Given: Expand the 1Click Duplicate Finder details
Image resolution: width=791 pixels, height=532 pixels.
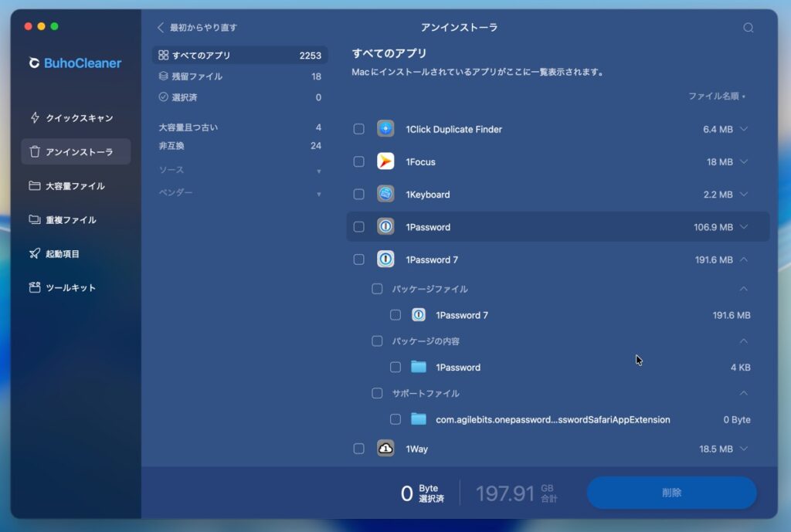Looking at the screenshot, I should click(744, 129).
